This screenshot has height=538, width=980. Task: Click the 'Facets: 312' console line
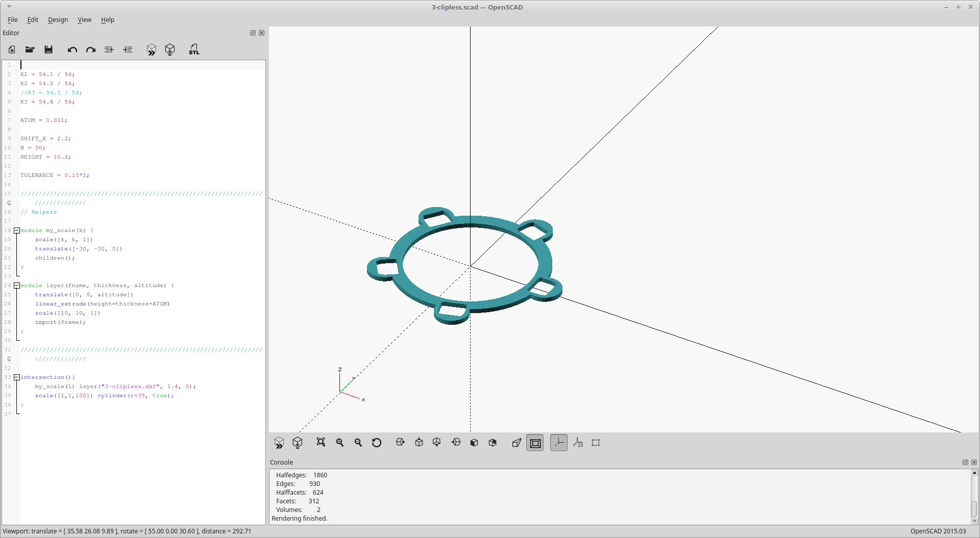coord(298,501)
